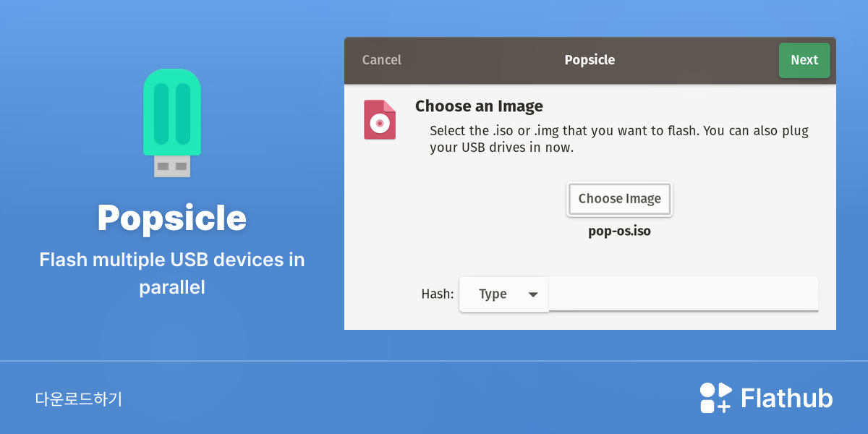The width and height of the screenshot is (868, 434).
Task: Click the Choose an Image heading
Action: (x=479, y=106)
